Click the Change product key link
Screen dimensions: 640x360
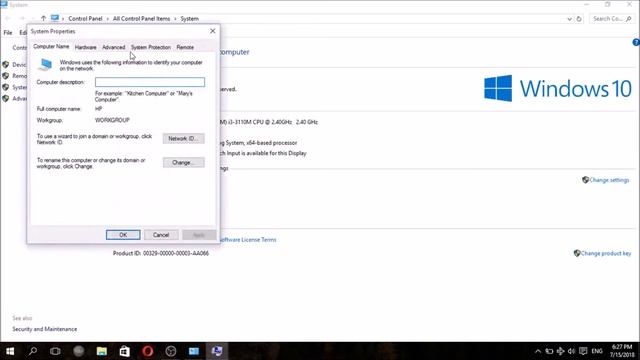tap(606, 253)
